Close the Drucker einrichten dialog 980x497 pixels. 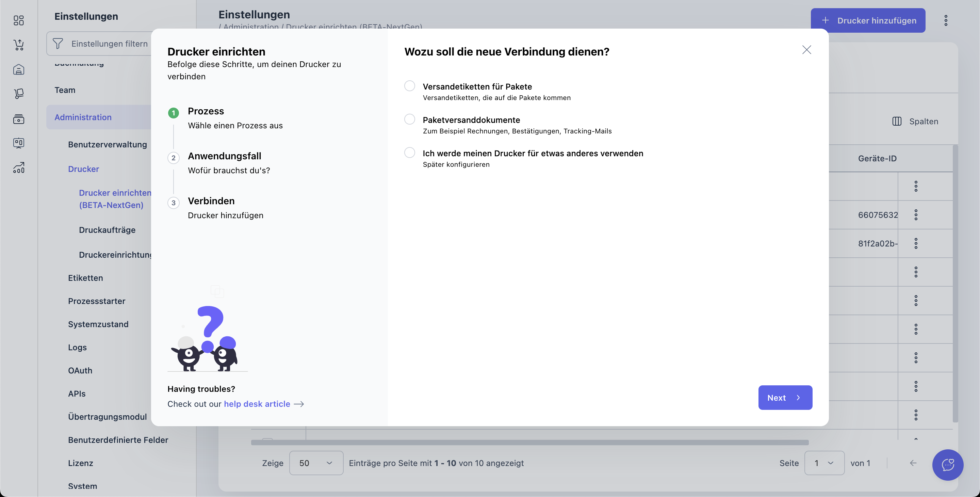806,50
